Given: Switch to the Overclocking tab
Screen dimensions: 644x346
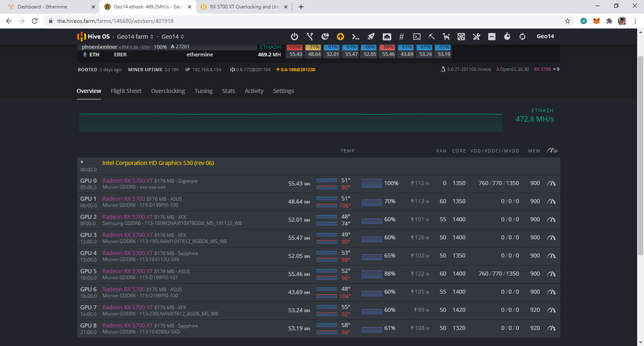Looking at the screenshot, I should (168, 91).
